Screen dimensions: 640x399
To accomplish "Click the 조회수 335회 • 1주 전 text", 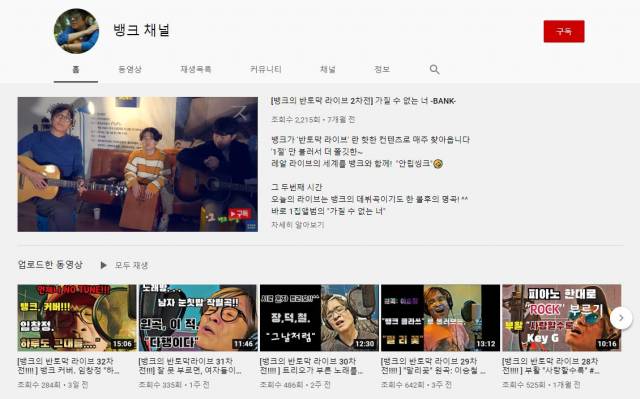I will [x=174, y=385].
